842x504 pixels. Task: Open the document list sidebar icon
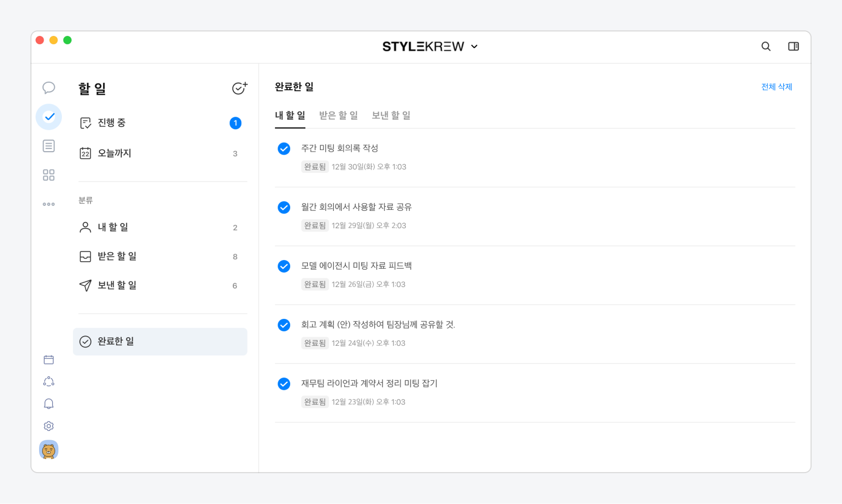tap(49, 146)
